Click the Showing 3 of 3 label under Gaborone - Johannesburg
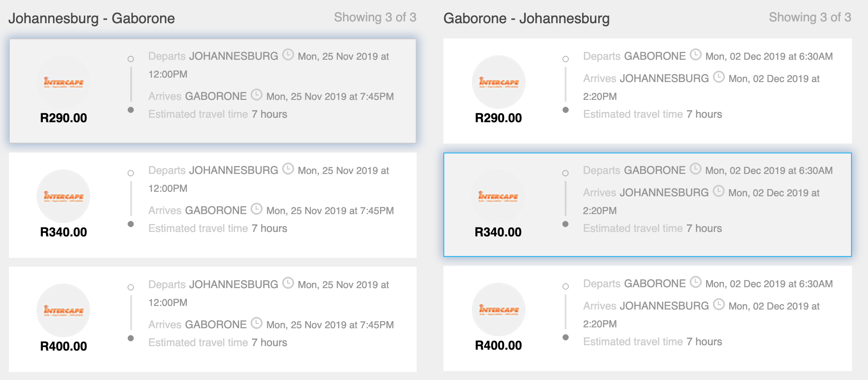This screenshot has height=380, width=868. [x=810, y=17]
